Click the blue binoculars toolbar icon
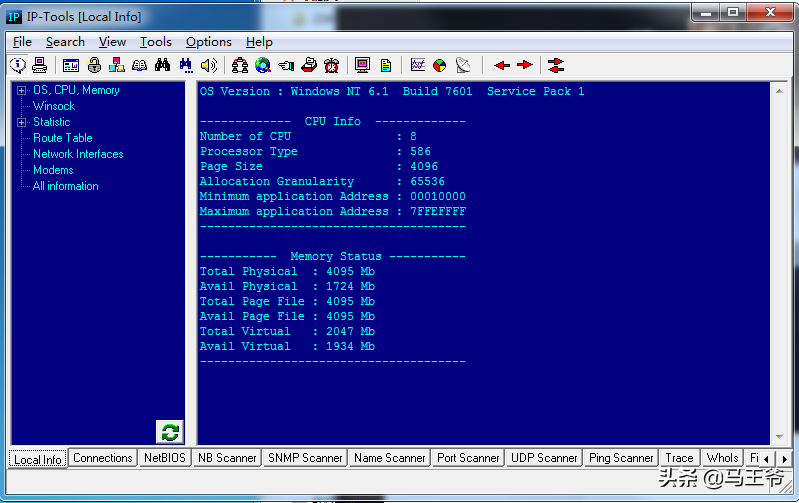The height and width of the screenshot is (503, 799). click(x=186, y=65)
